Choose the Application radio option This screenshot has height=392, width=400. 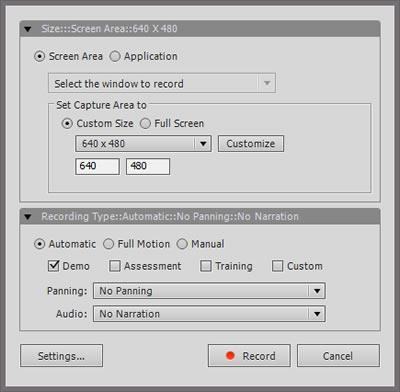coord(115,56)
